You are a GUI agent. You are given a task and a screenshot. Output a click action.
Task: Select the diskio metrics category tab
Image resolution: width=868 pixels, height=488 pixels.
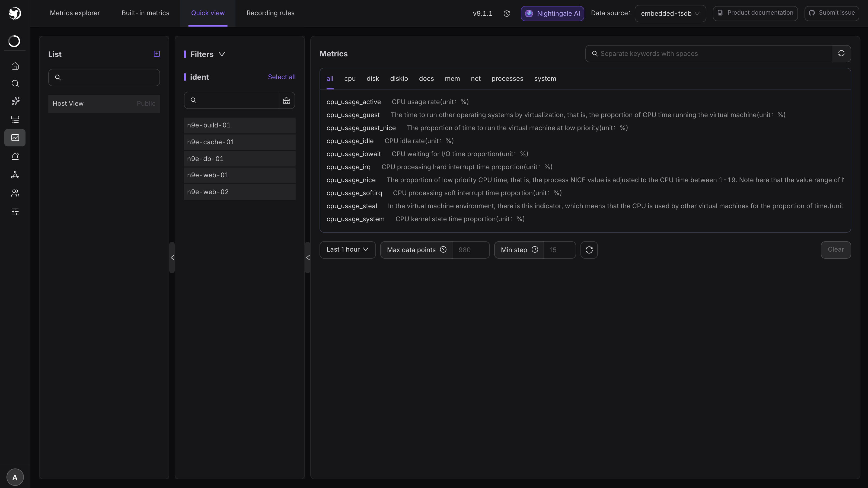399,79
